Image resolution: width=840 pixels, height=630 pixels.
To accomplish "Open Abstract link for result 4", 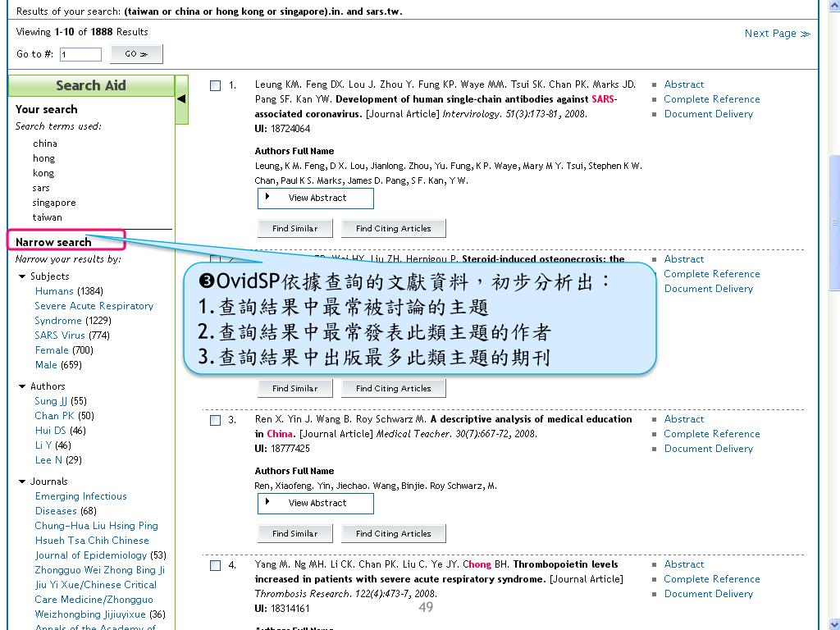I will (x=683, y=564).
